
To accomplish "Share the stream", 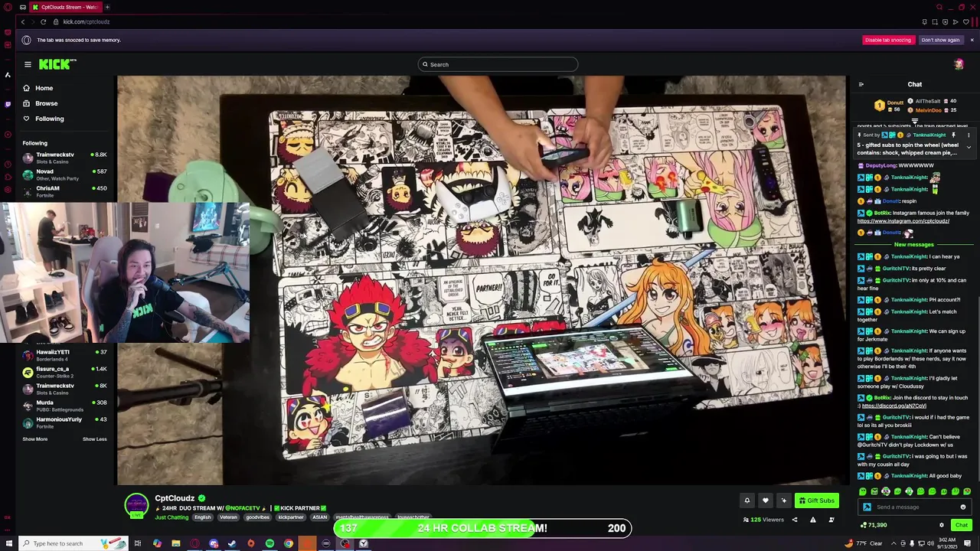I will [x=794, y=520].
